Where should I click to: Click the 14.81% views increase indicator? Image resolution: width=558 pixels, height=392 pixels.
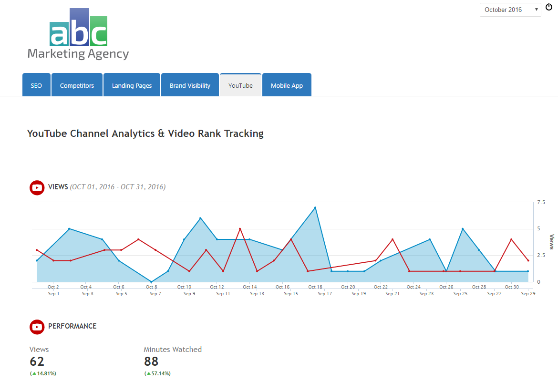[46, 373]
